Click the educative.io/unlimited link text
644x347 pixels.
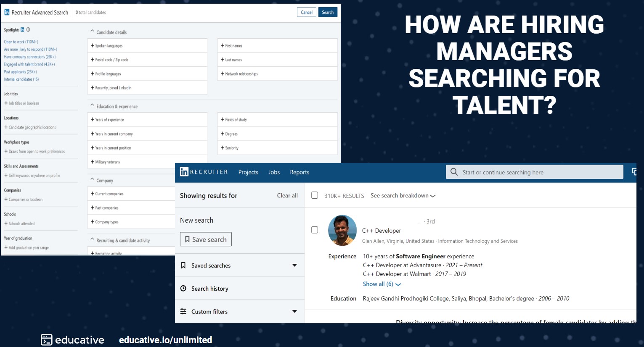[165, 340]
